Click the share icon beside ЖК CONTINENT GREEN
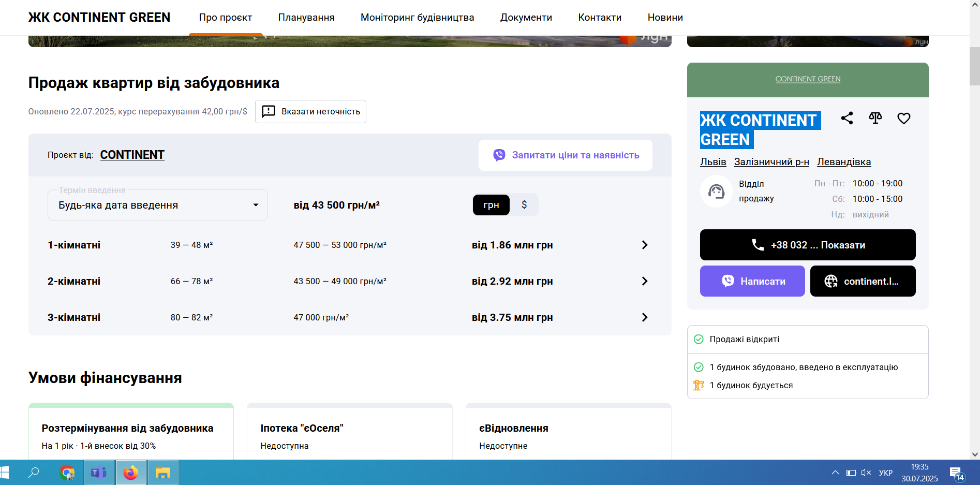 pos(847,118)
